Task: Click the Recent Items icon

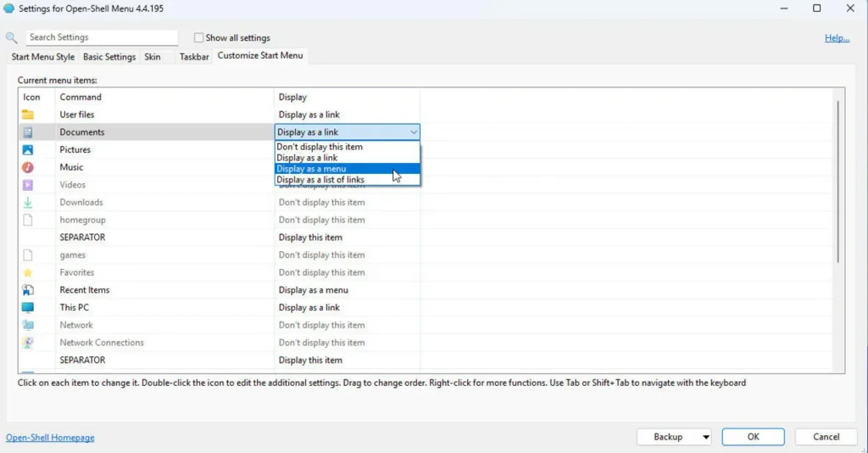Action: click(28, 290)
